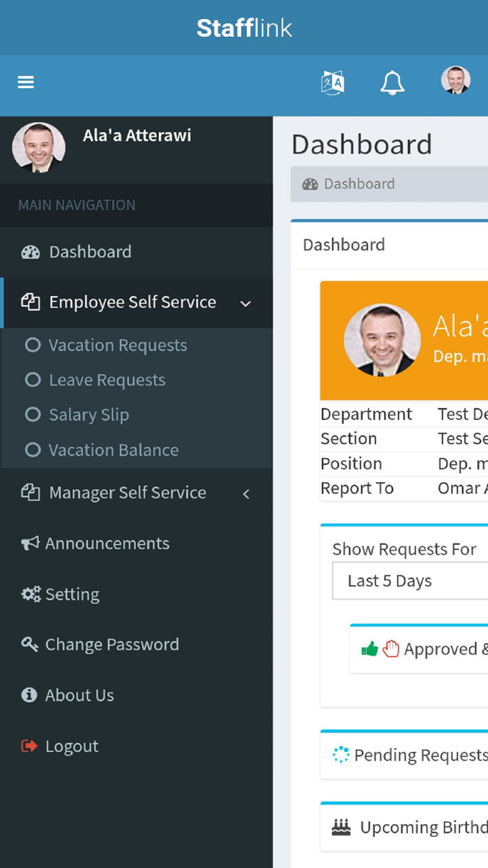
Task: Open the Last 5 Days dropdown
Action: (410, 581)
